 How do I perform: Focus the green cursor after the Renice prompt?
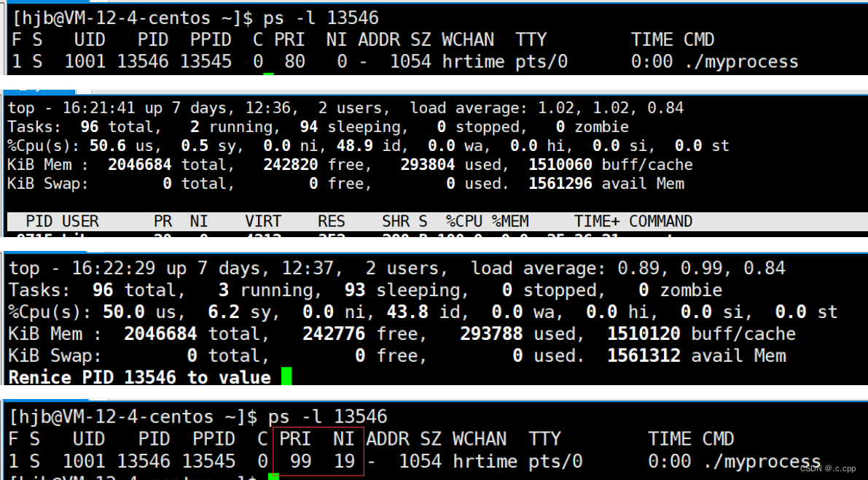(x=286, y=376)
